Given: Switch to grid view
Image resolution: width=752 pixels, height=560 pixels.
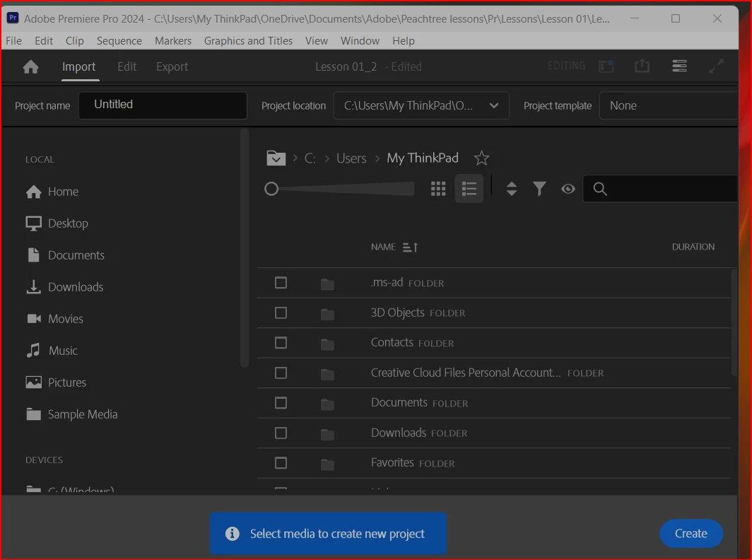Looking at the screenshot, I should 438,189.
